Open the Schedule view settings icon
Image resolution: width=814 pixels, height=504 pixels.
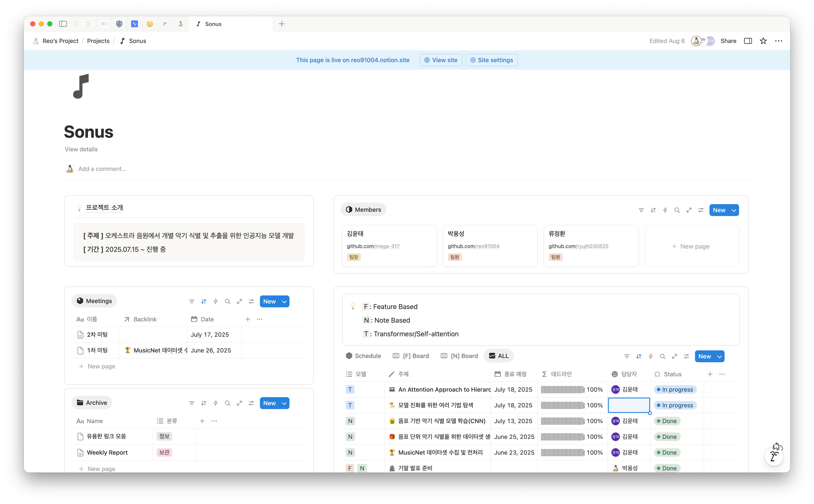686,356
